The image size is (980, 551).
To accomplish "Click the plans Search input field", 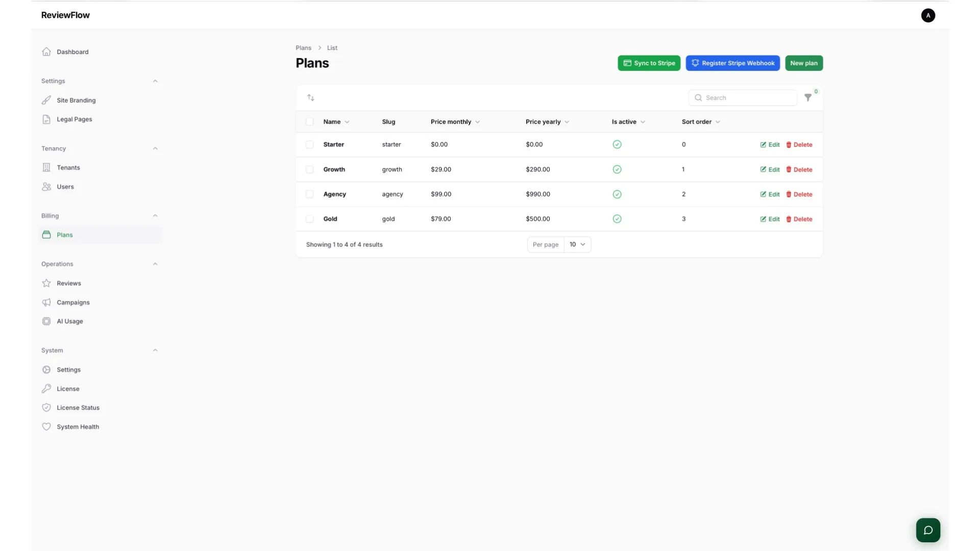I will click(743, 97).
